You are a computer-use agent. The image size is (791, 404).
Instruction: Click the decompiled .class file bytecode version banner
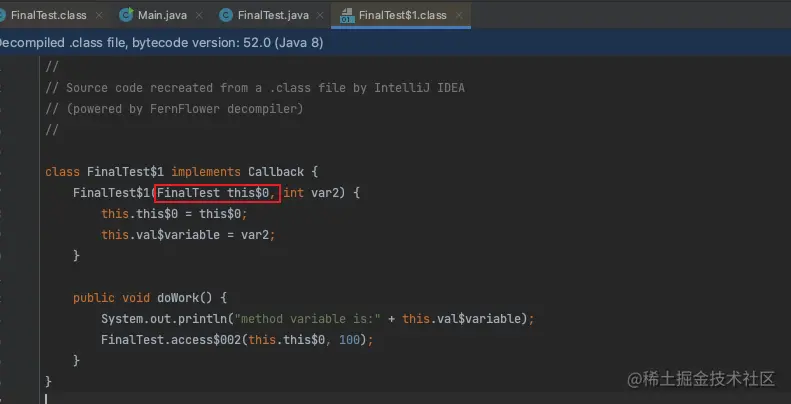pos(396,42)
